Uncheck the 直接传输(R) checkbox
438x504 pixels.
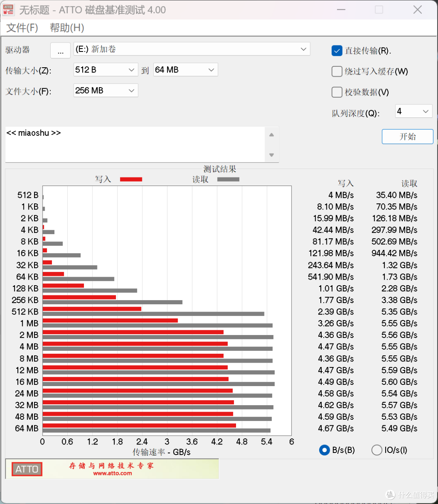pyautogui.click(x=337, y=51)
